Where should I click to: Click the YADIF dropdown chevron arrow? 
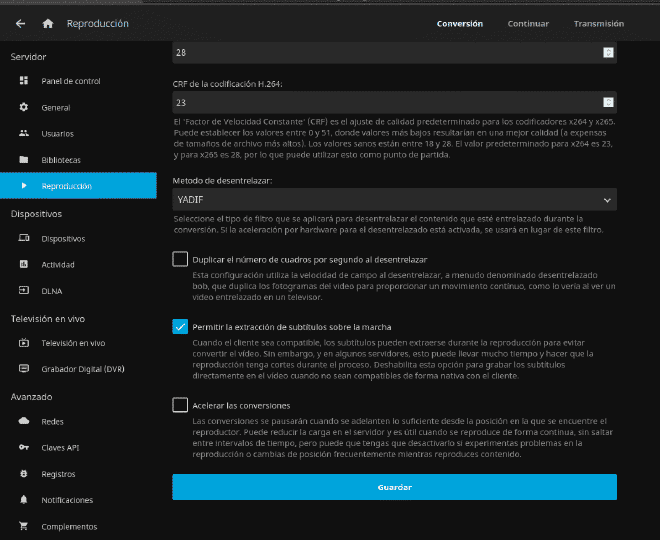607,200
